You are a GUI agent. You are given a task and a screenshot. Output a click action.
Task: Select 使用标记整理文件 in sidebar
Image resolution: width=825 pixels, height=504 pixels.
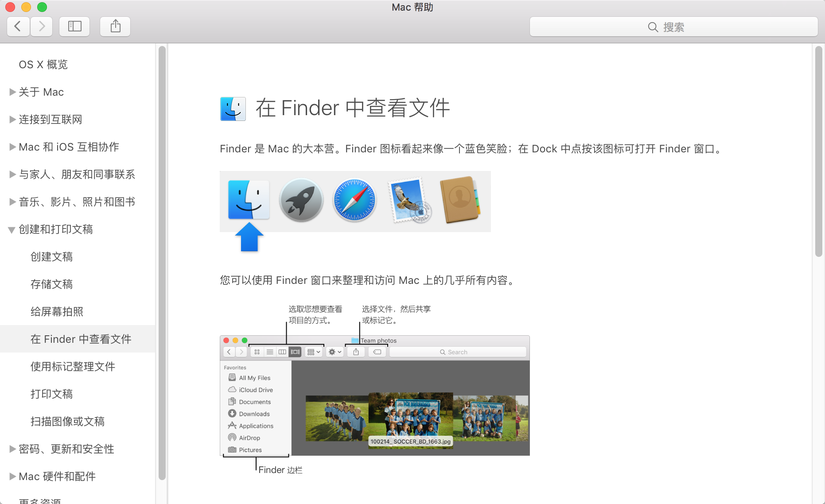[x=73, y=367]
